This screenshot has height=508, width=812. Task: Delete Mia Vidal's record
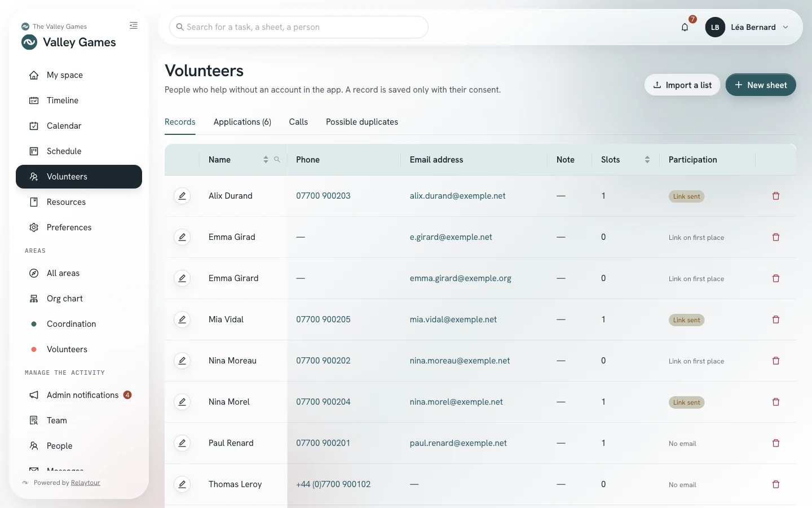click(x=776, y=319)
